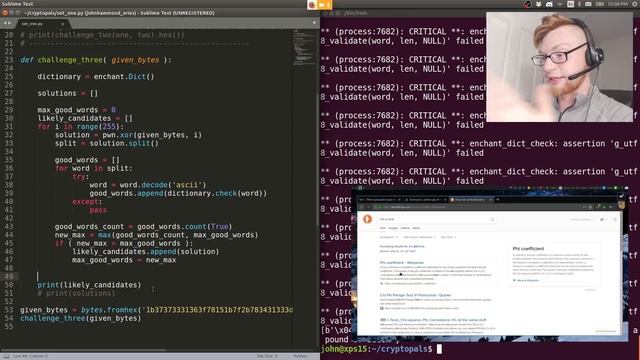Image resolution: width=640 pixels, height=360 pixels.
Task: Open the Python syntax selector in the status bar
Action: 300,356
